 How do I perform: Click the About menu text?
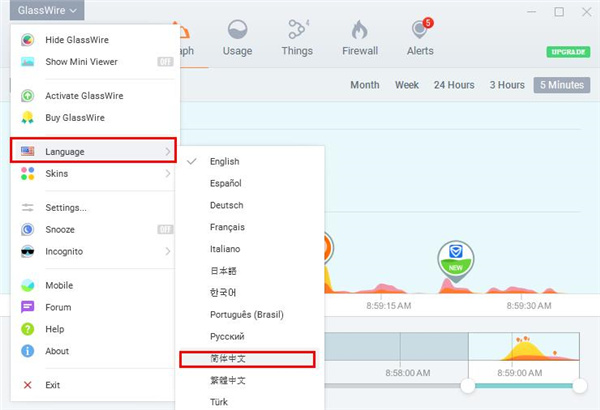tap(57, 351)
